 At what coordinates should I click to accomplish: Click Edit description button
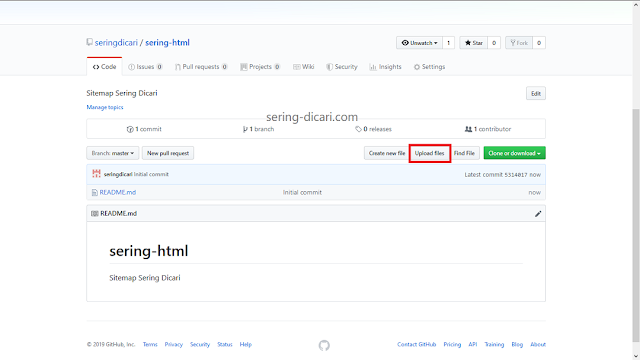point(536,93)
